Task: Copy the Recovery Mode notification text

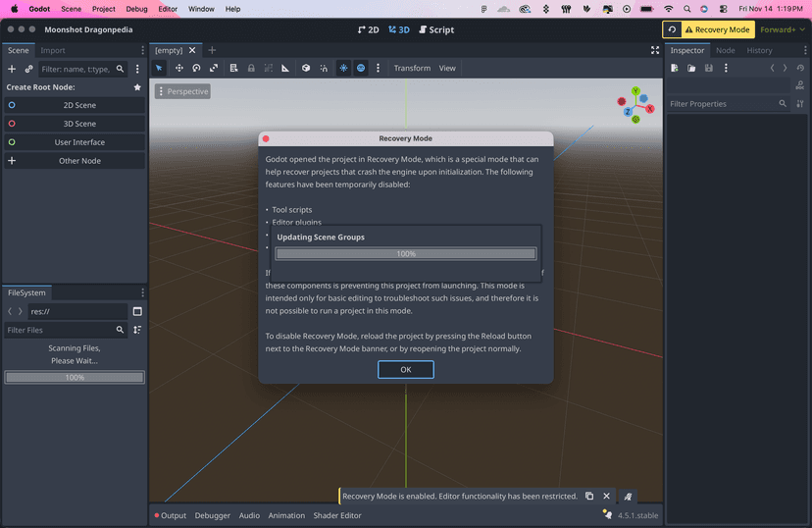Action: coord(588,497)
